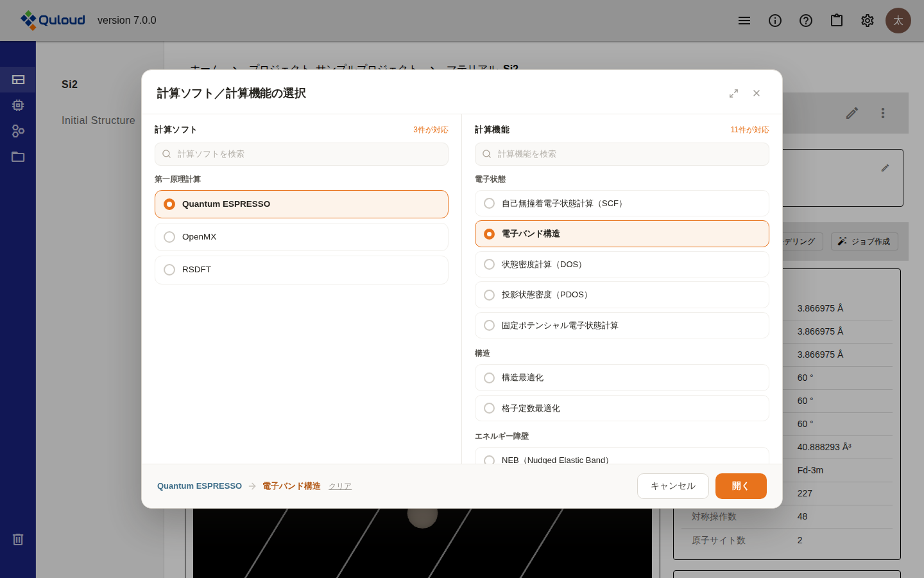Click the ジョブ作成 button
924x578 pixels.
[864, 241]
